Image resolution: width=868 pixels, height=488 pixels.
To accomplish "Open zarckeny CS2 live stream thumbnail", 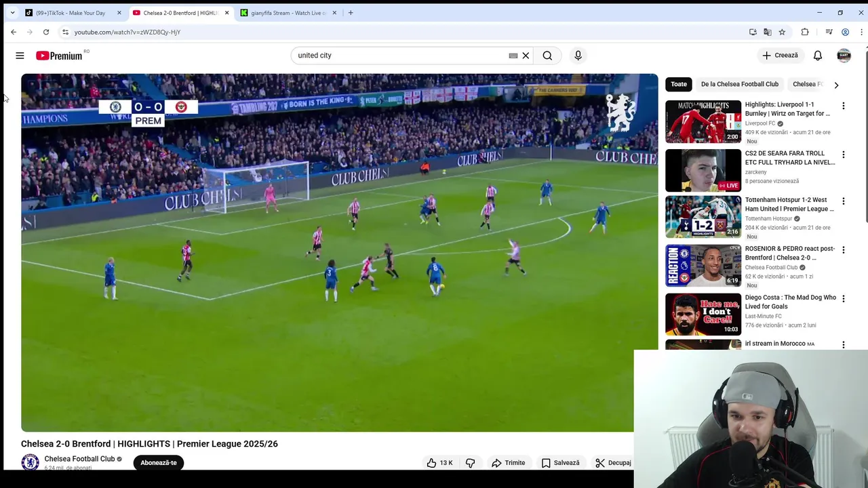I will point(703,171).
